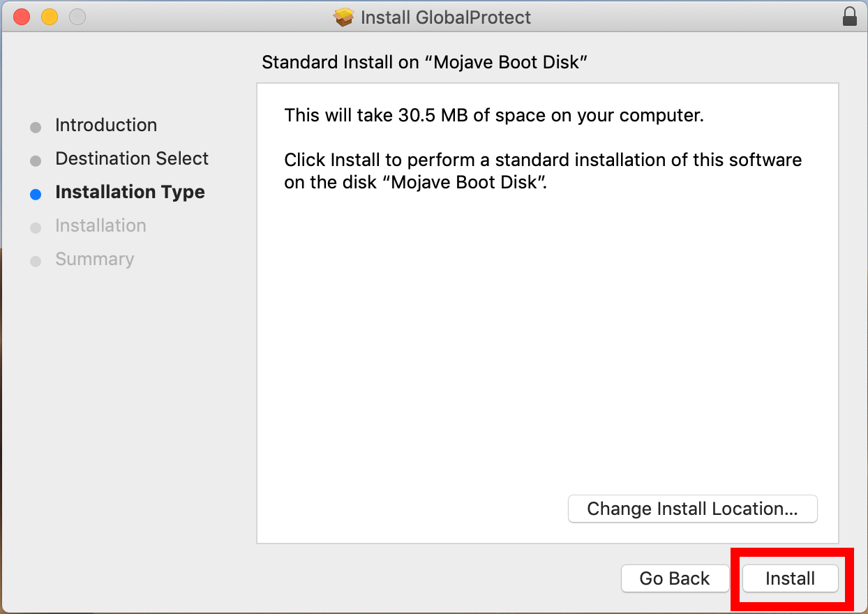The width and height of the screenshot is (868, 614).
Task: Select the Destination Select step
Action: point(132,159)
